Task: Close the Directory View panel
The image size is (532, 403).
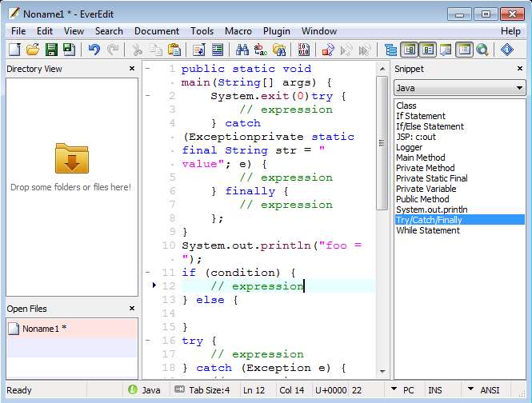Action: click(132, 69)
